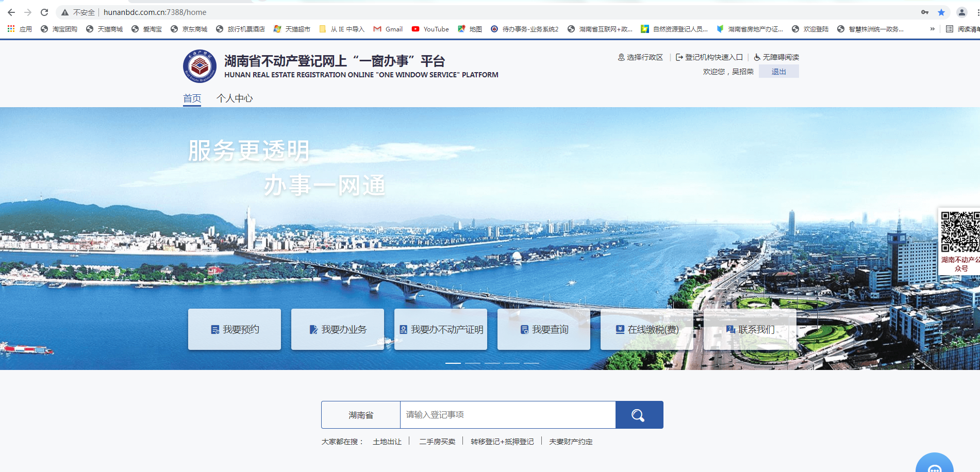
Task: Open 选择行政区 district chooser
Action: pyautogui.click(x=640, y=57)
